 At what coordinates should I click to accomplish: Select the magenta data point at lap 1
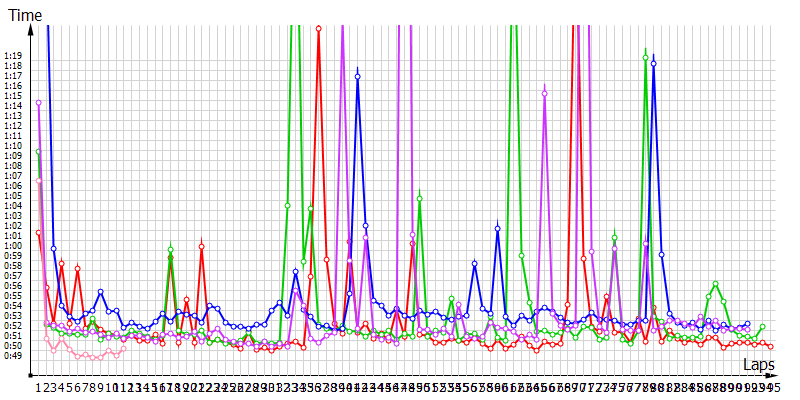coord(38,102)
